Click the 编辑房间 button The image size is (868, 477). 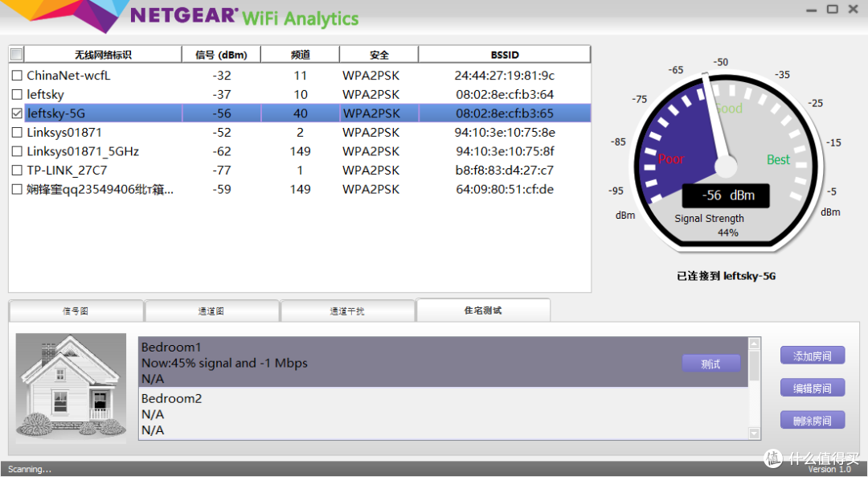click(x=812, y=387)
